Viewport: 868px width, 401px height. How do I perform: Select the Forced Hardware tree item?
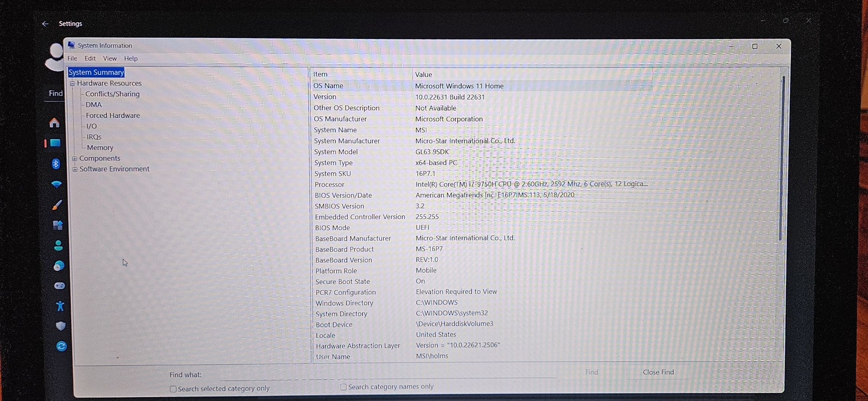(113, 115)
